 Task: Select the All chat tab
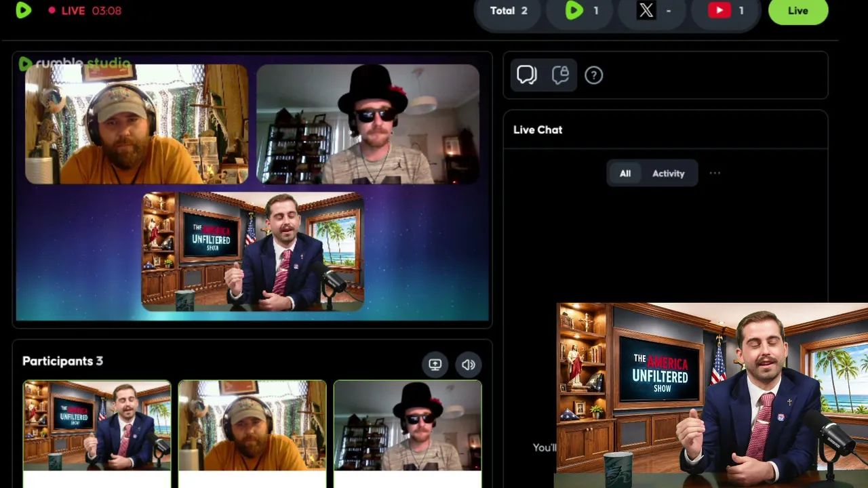point(625,174)
